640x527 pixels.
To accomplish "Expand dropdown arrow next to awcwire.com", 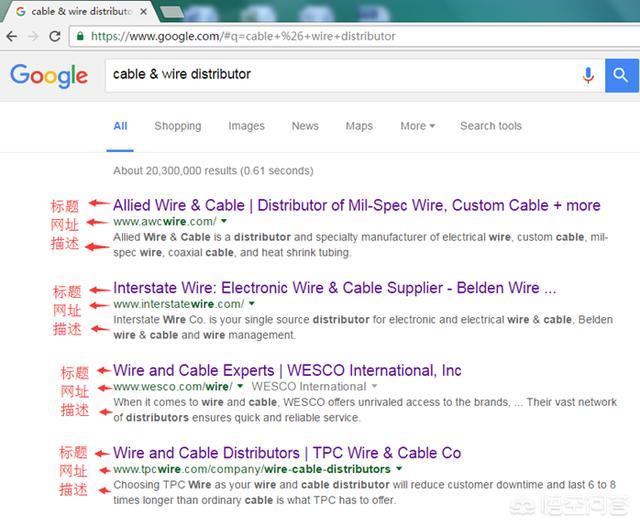I will point(224,221).
